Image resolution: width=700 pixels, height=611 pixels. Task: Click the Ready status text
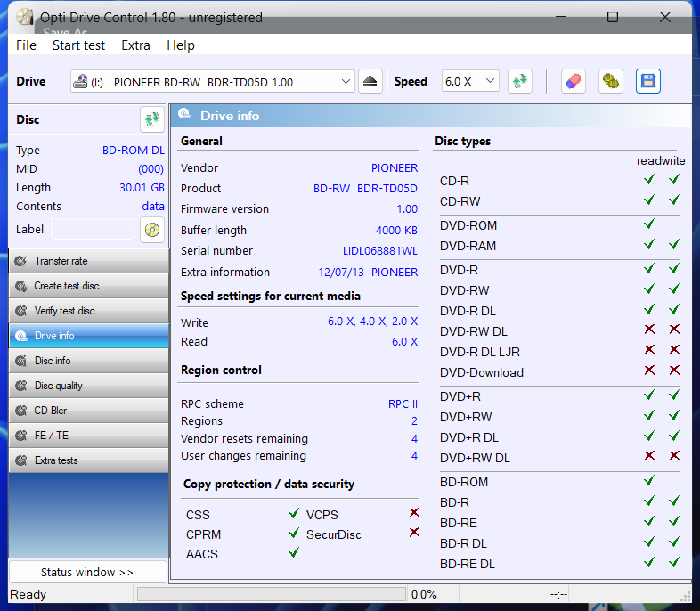click(x=28, y=594)
